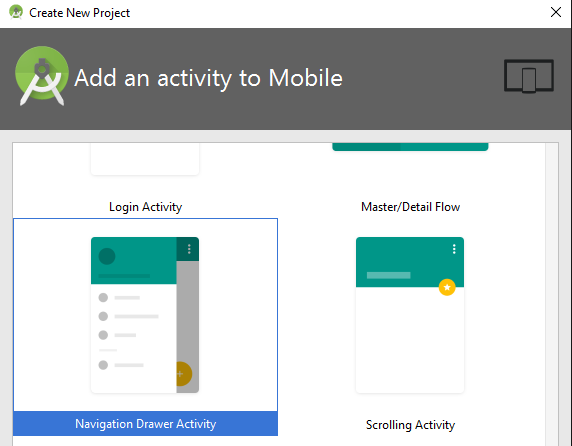This screenshot has width=572, height=446.
Task: Select the Scrolling Activity thumbnail
Action: tap(410, 315)
